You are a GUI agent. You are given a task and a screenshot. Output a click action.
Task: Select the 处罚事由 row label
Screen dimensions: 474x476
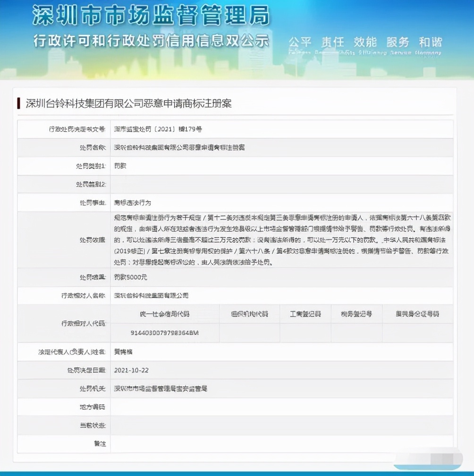click(x=93, y=203)
